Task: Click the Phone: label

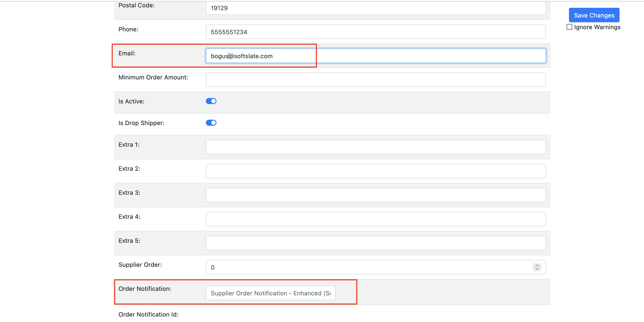Action: (x=128, y=29)
